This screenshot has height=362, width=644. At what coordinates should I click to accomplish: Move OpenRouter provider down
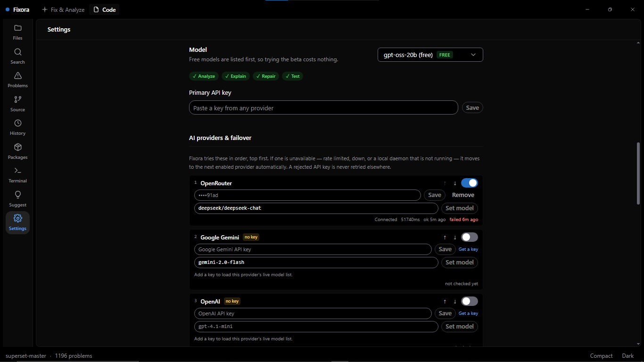[x=455, y=183]
